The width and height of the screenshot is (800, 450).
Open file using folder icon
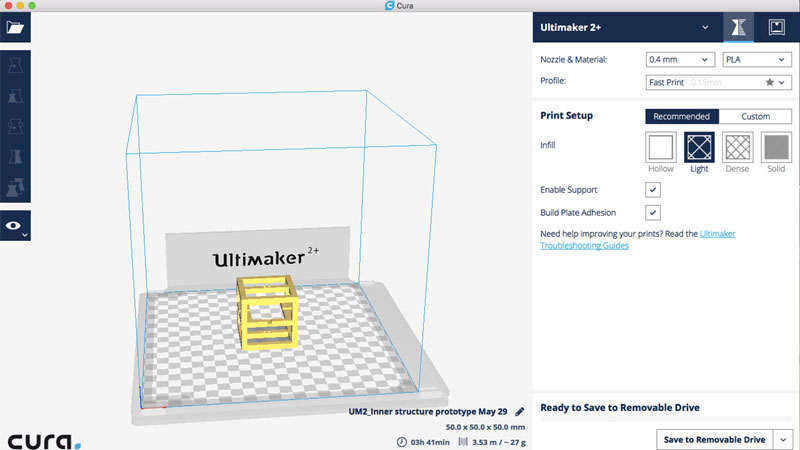coord(15,27)
